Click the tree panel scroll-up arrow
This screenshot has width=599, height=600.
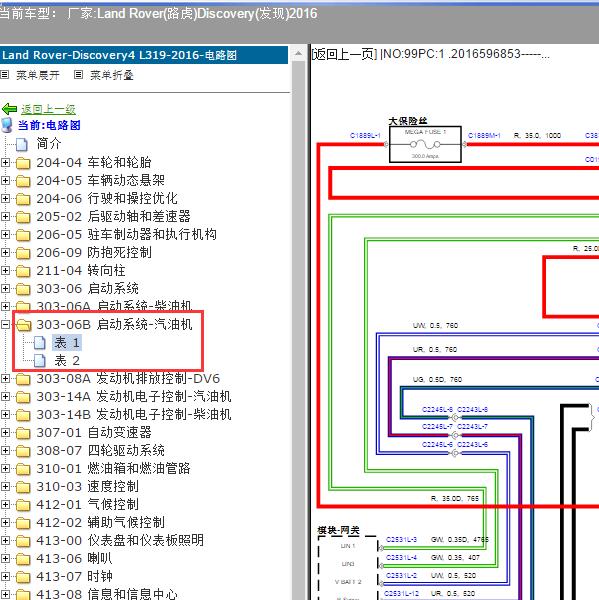(x=298, y=54)
